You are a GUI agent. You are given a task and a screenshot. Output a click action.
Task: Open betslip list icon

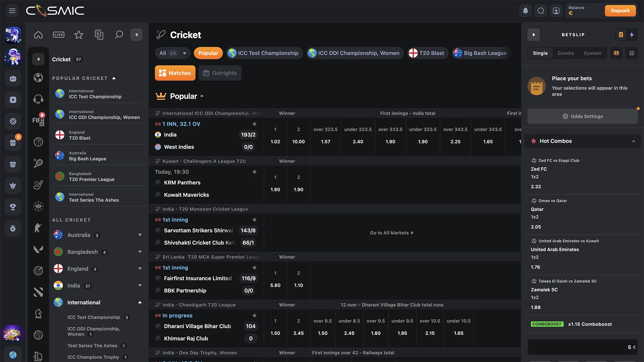[x=621, y=35]
